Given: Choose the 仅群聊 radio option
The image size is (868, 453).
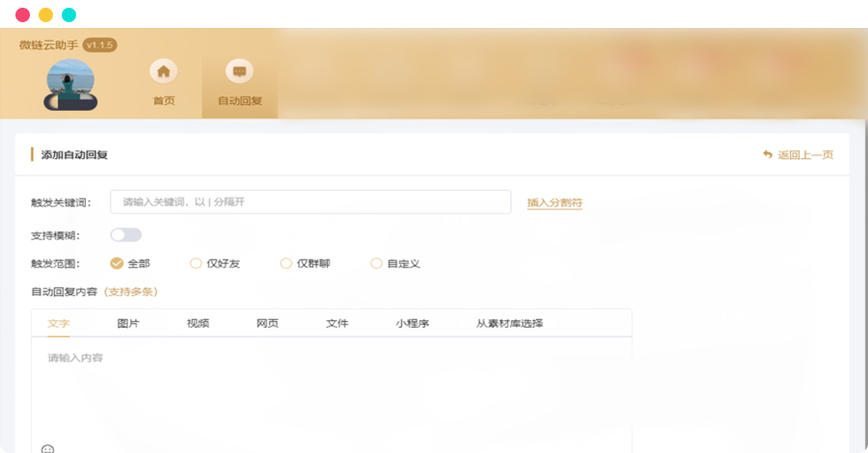Looking at the screenshot, I should click(285, 263).
